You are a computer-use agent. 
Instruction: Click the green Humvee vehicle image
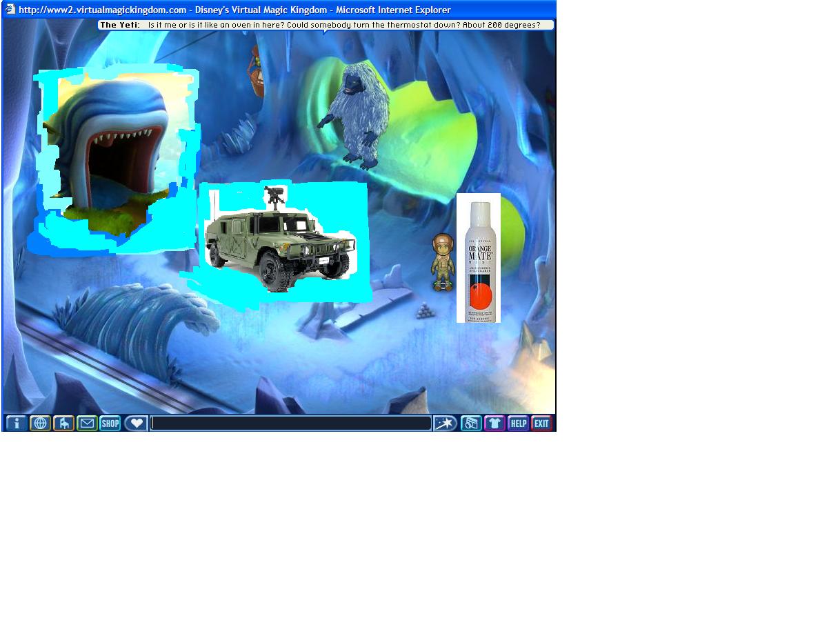280,240
